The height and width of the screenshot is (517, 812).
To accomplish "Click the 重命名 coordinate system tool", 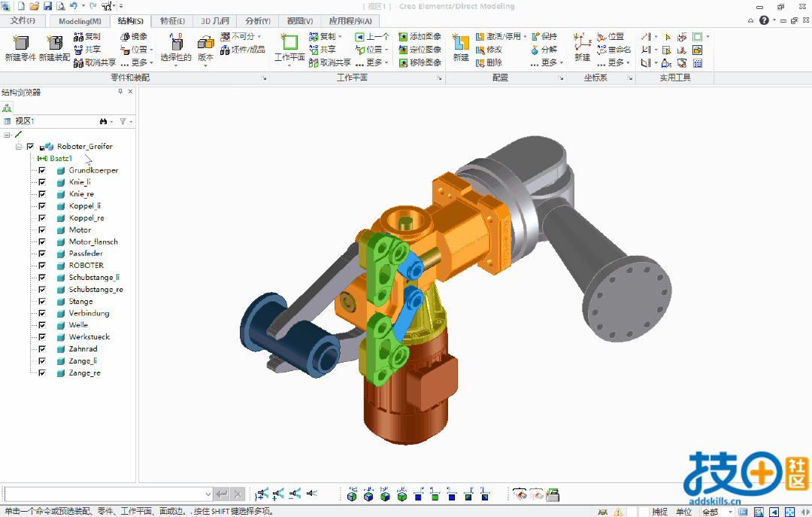I will coord(614,50).
